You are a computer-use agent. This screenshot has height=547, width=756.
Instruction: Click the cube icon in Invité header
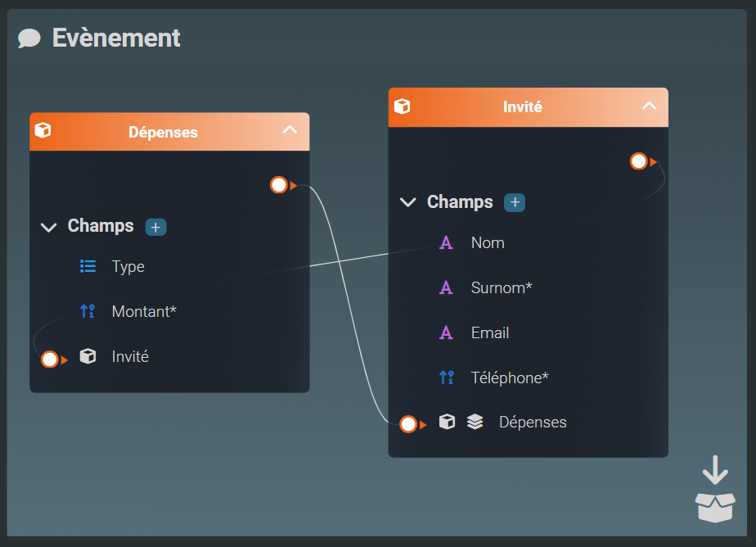pyautogui.click(x=402, y=106)
